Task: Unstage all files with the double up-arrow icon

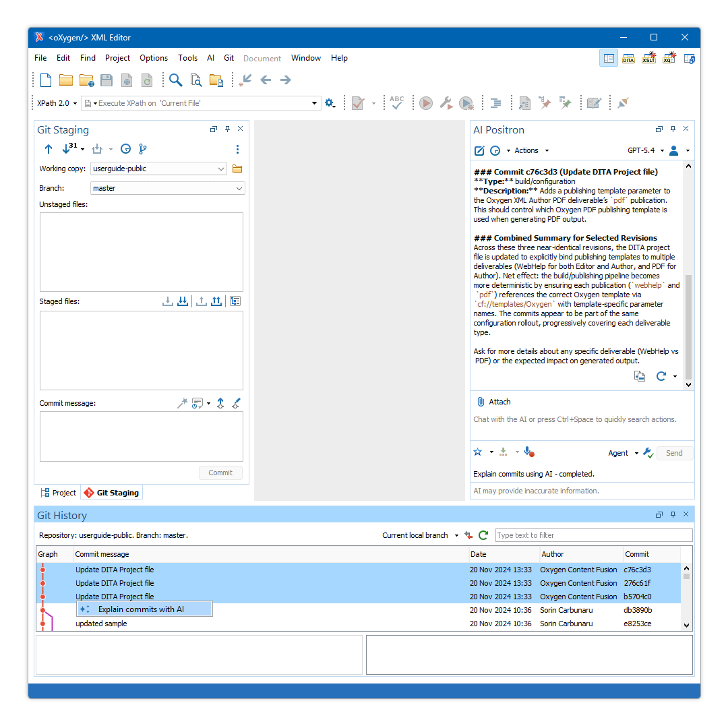Action: [x=216, y=301]
